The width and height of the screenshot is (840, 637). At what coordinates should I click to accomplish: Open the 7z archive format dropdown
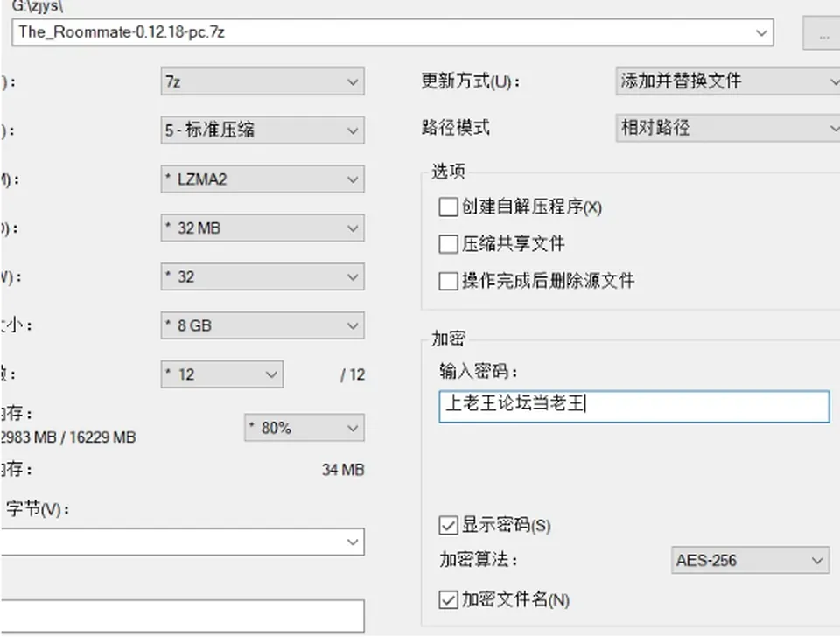(x=262, y=82)
